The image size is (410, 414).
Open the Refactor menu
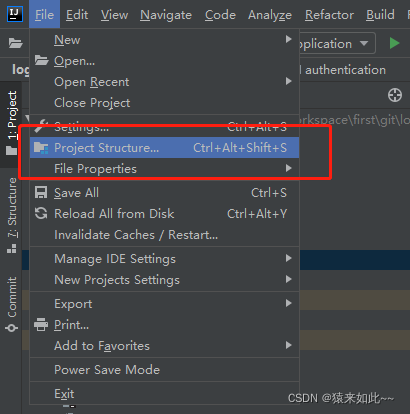pos(329,15)
